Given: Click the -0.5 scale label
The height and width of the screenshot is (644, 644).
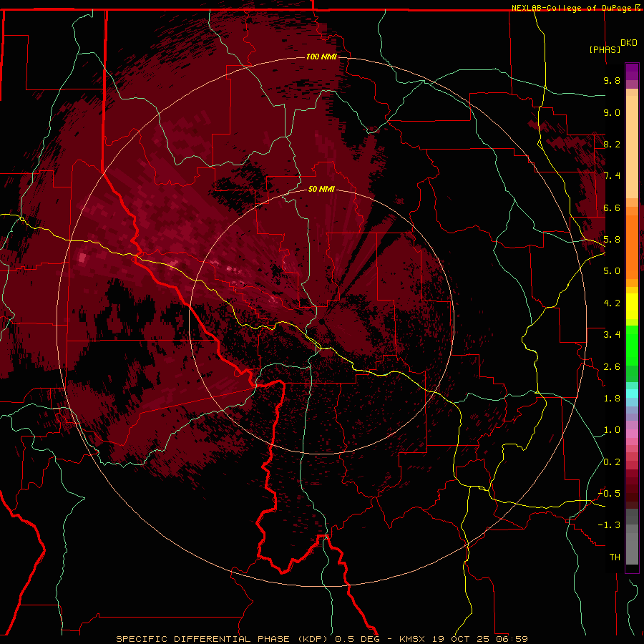Looking at the screenshot, I should tap(609, 494).
